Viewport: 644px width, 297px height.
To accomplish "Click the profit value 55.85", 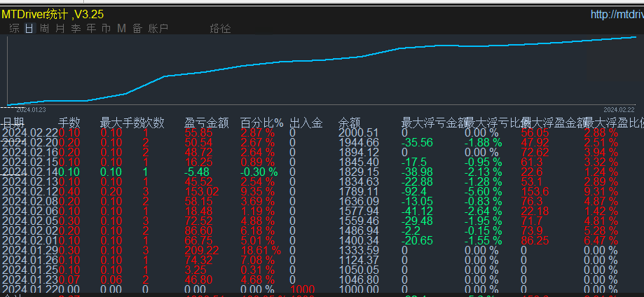I will click(x=198, y=132).
